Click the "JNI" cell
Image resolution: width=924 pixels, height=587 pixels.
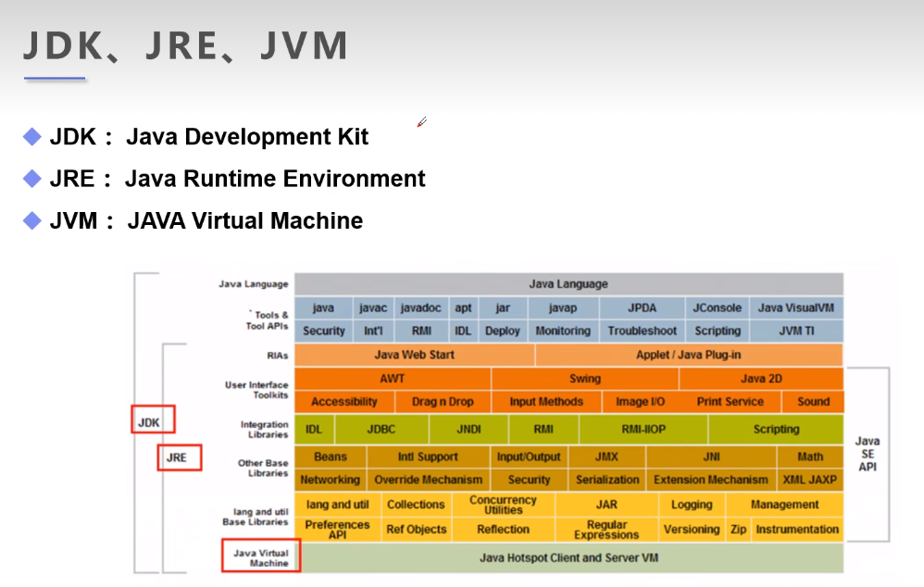tap(711, 456)
